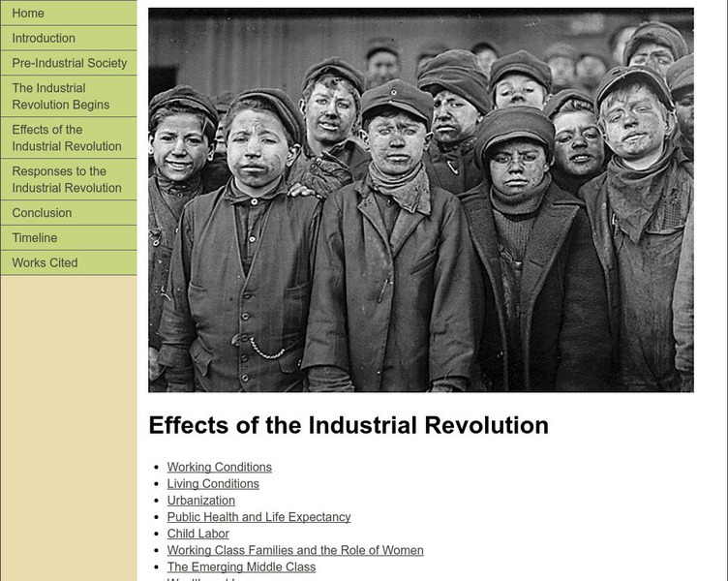The height and width of the screenshot is (581, 728).
Task: Select The Industrial Revolution Begins
Action: (69, 96)
